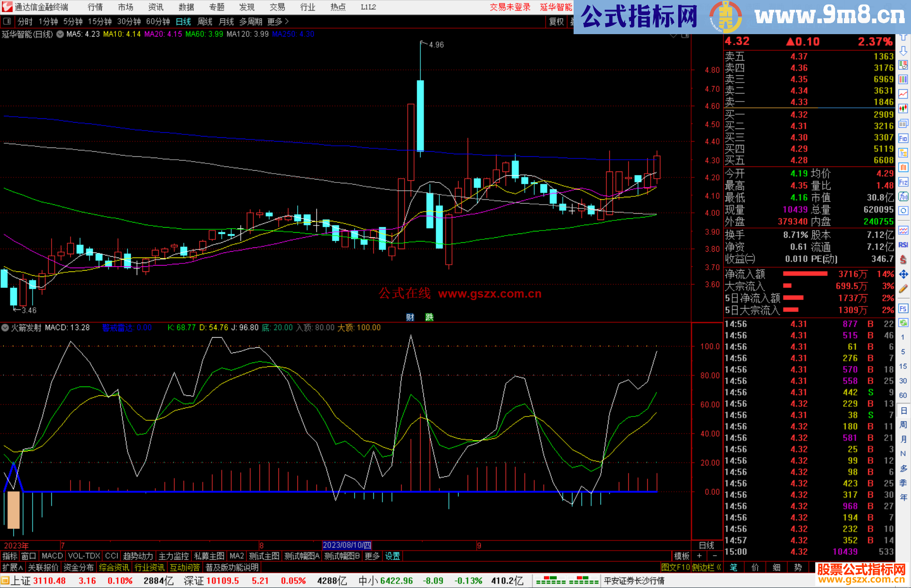Click the four-way move arrows icon
Image resolution: width=911 pixels, height=588 pixels.
903,274
